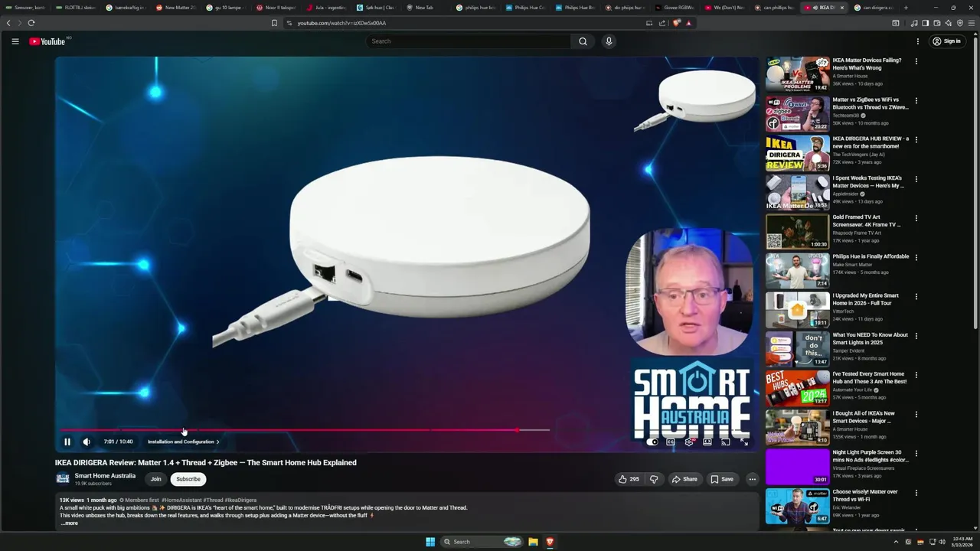Open options for I Upgraded My Entire Smart Home

coord(916,297)
